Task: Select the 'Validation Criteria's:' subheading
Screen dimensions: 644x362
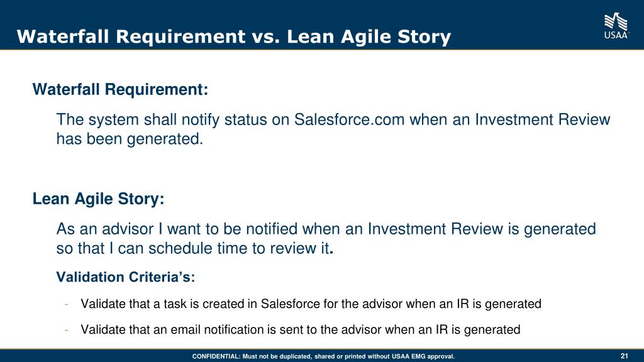Action: 126,277
